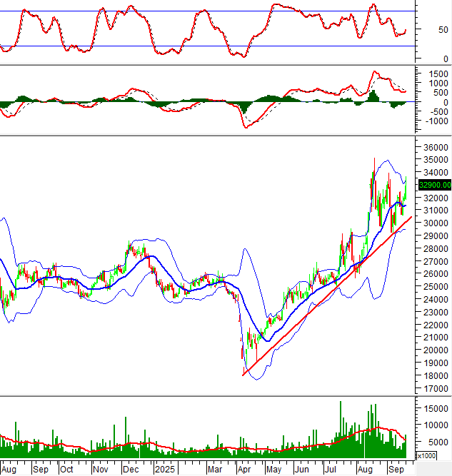Image resolution: width=452 pixels, height=476 pixels.
Task: Select the 19000 price axis label
Action: point(436,363)
